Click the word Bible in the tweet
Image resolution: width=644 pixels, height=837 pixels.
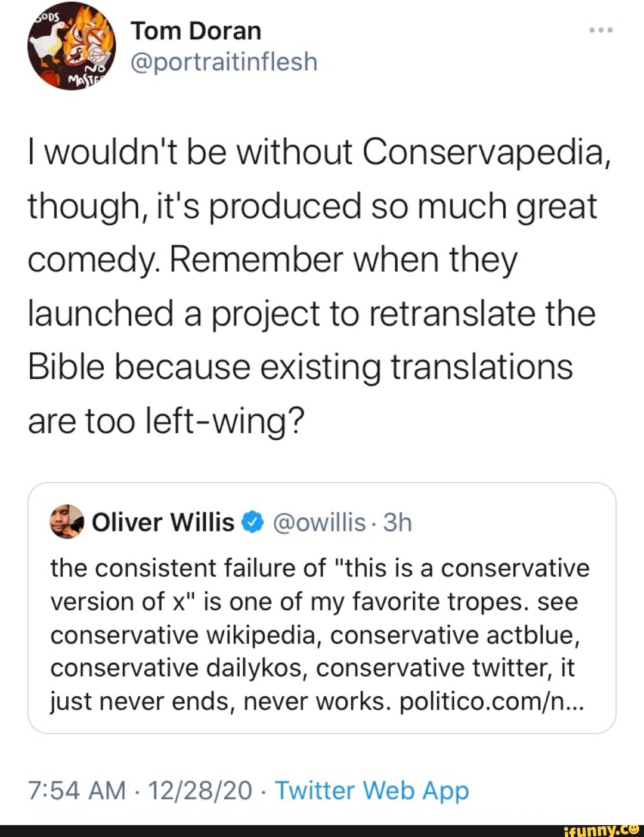(67, 366)
